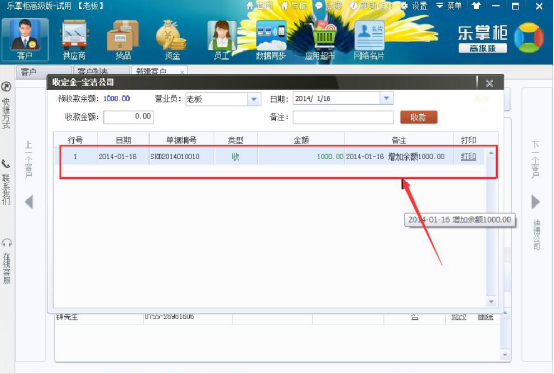This screenshot has height=374, width=554.
Task: Open 设置 settings gear in title bar
Action: click(414, 6)
